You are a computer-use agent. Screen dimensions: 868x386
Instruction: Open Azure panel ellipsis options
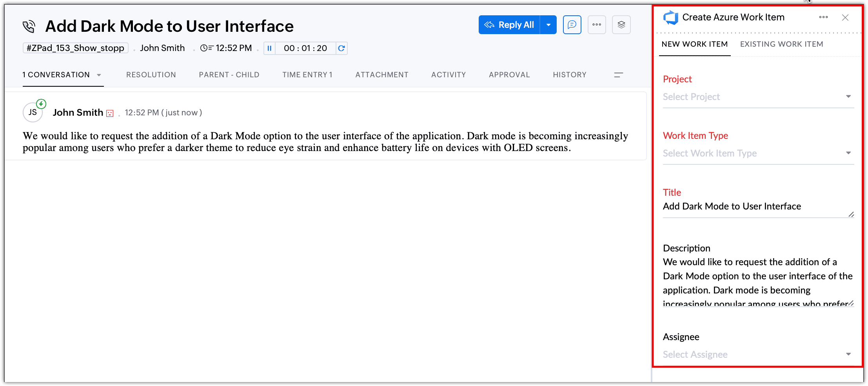823,17
